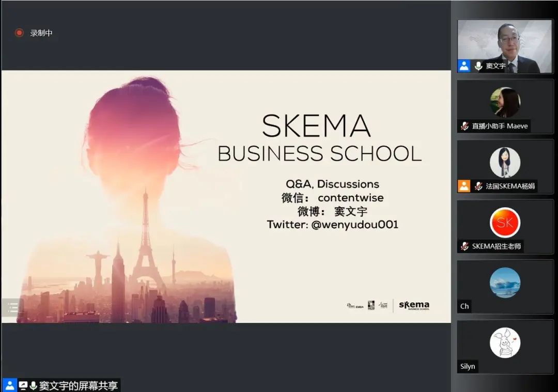This screenshot has height=392, width=558.
Task: Select the cartoon avatar of 法国SKEMA杨娟
Action: [x=505, y=163]
